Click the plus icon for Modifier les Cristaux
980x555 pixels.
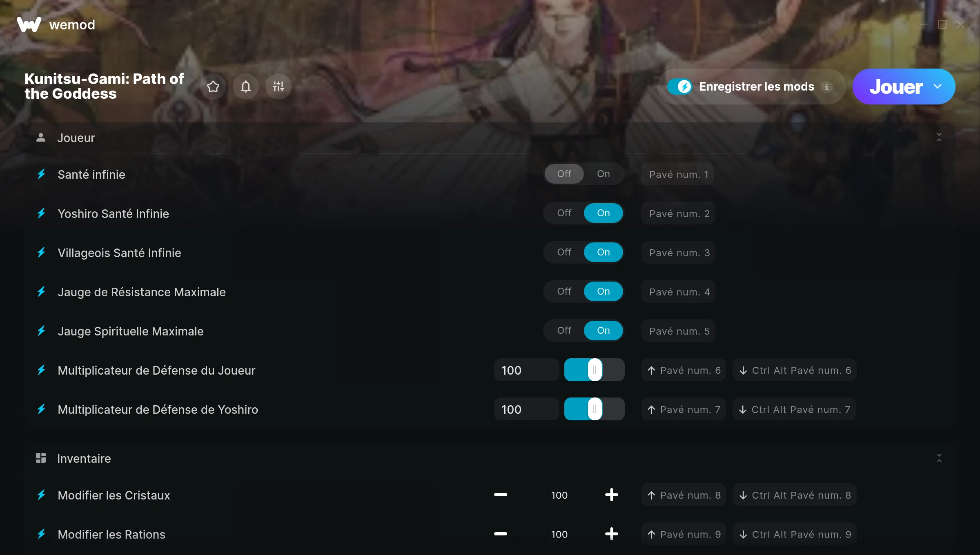point(612,495)
